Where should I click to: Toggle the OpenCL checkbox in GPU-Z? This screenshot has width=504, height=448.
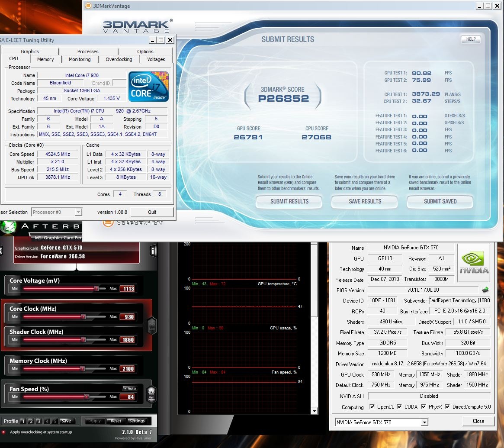click(x=372, y=406)
